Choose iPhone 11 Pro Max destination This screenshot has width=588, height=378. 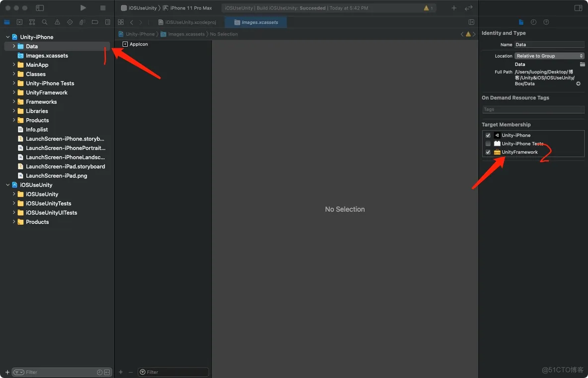(187, 8)
